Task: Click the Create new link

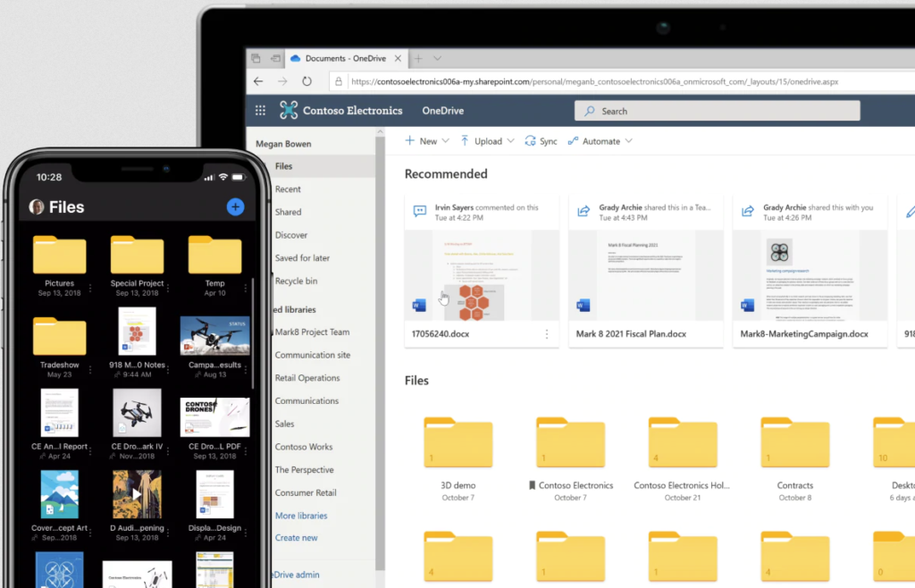Action: pyautogui.click(x=297, y=538)
